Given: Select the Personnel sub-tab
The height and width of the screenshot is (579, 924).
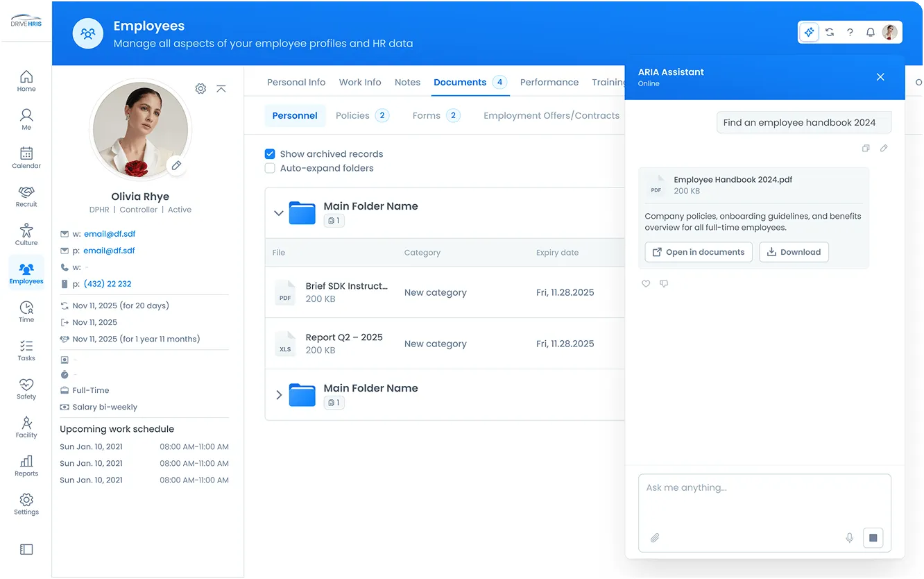Looking at the screenshot, I should pyautogui.click(x=295, y=115).
